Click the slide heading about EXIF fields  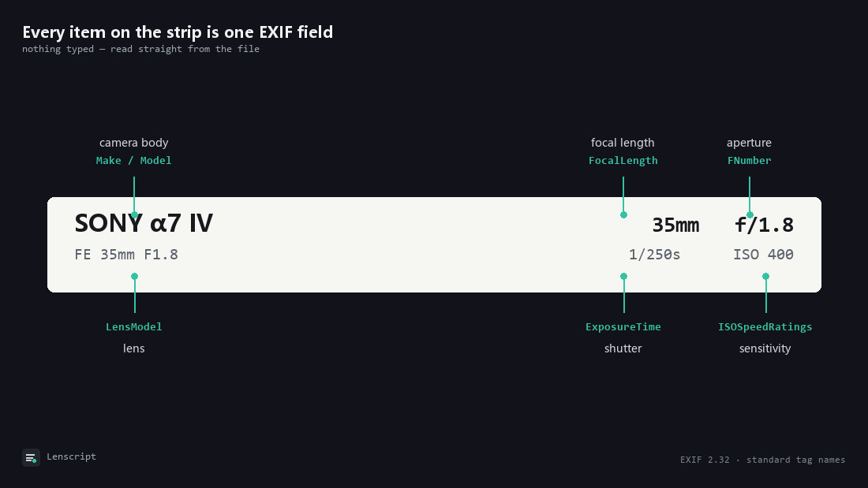pos(178,32)
